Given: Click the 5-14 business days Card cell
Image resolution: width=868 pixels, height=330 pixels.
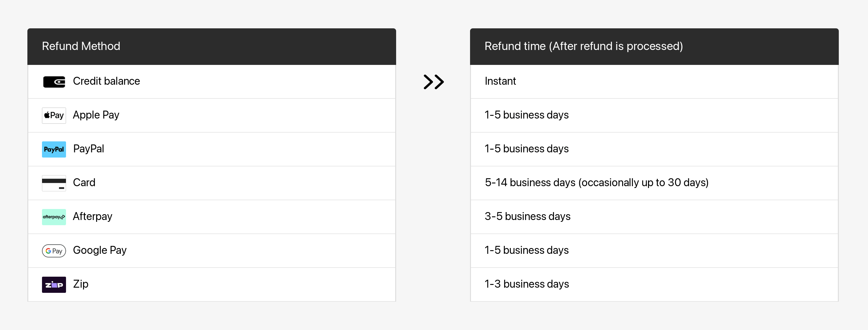Looking at the screenshot, I should [596, 183].
